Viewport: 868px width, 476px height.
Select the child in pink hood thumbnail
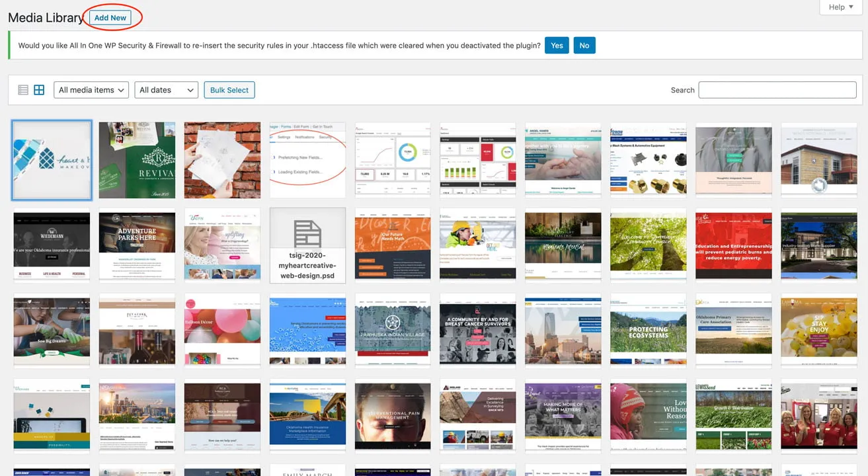(649, 416)
